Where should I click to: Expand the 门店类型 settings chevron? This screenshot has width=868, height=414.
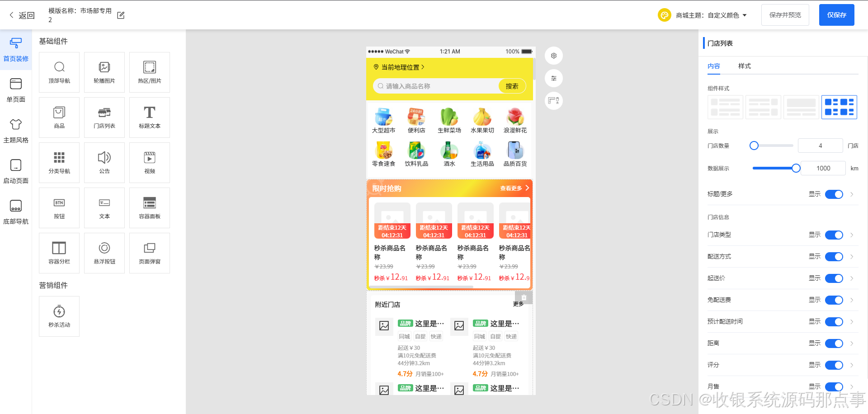click(x=852, y=235)
